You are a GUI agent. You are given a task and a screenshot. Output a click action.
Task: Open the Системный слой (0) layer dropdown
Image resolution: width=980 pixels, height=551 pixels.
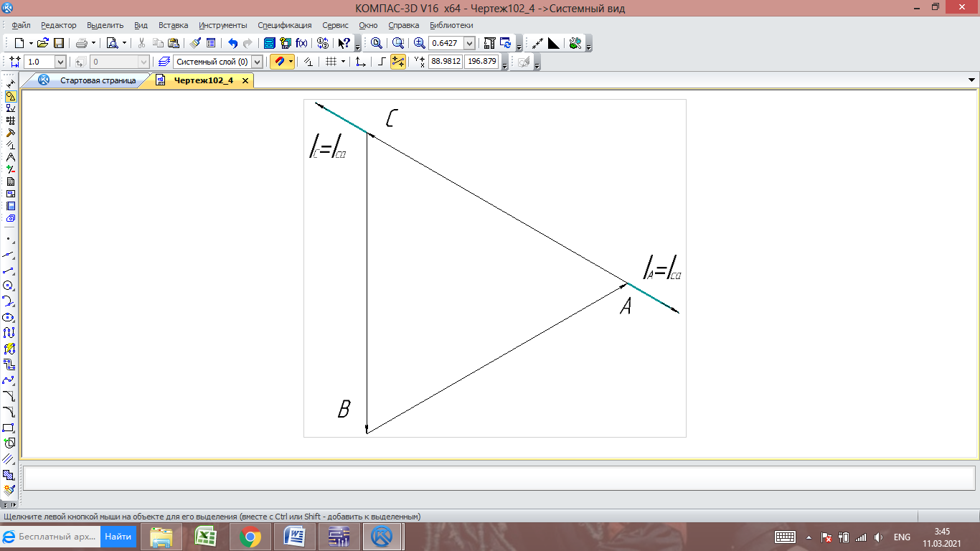[x=257, y=62]
